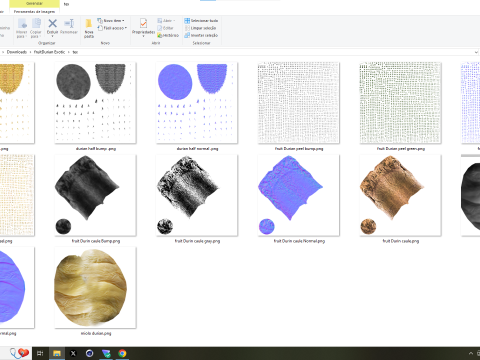Select the Gerenciar contextual ribbon tab
This screenshot has height=360, width=480.
tap(34, 4)
